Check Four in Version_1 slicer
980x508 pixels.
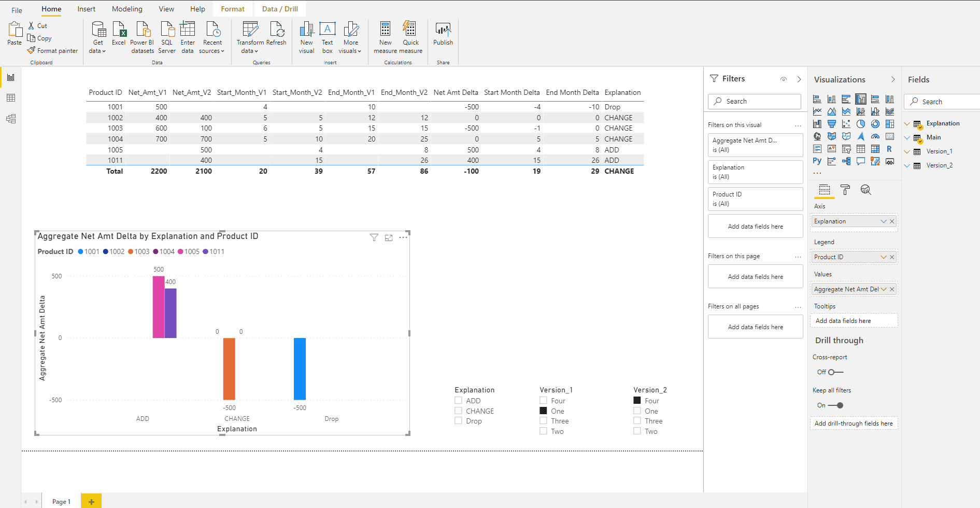coord(543,400)
